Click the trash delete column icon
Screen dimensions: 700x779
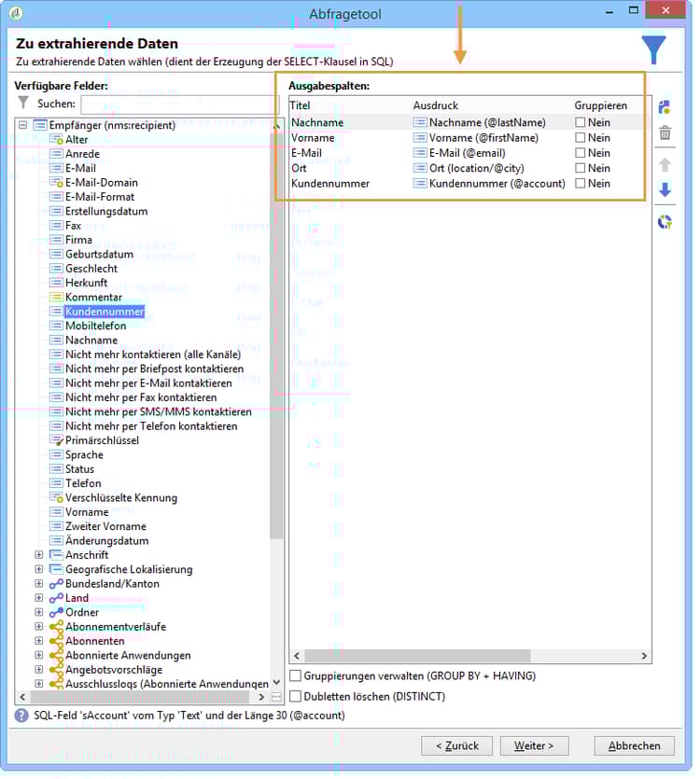pos(665,133)
